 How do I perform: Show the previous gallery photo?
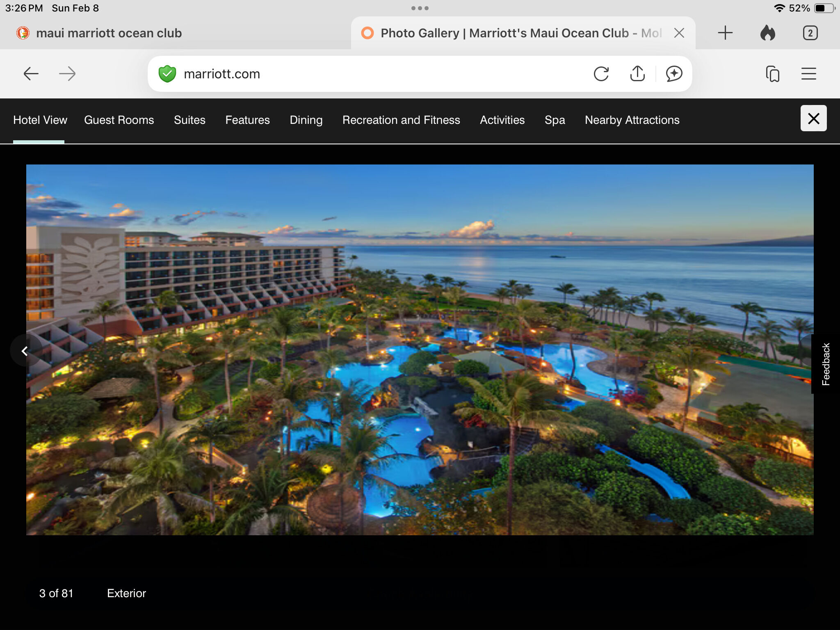pos(25,351)
